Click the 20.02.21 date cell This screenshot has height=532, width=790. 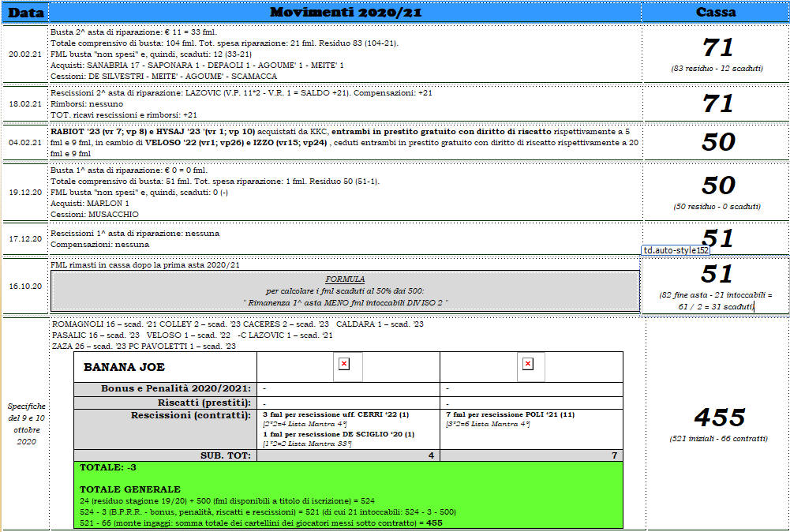(25, 54)
